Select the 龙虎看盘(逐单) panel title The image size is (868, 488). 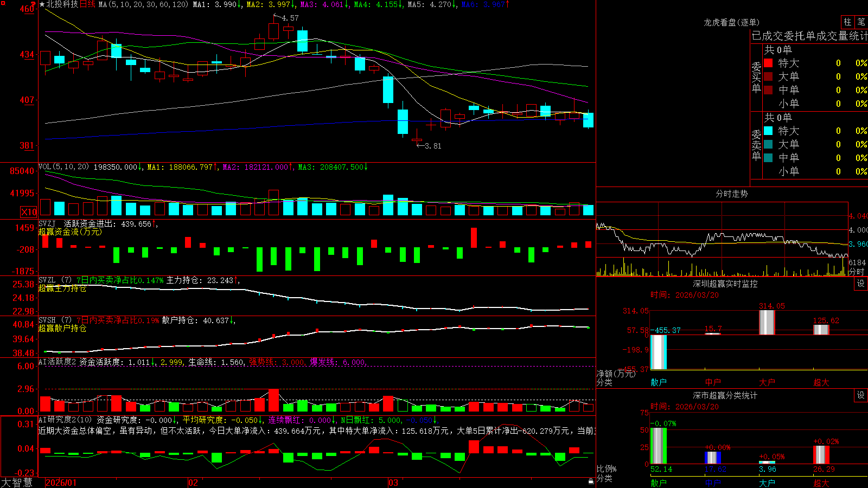pos(732,22)
